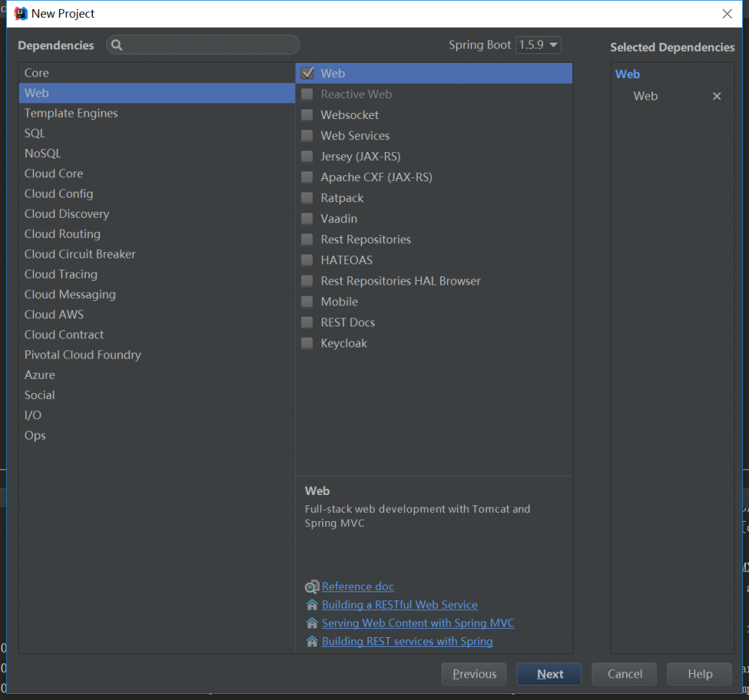Select Pivotal Cloud Foundry category

click(x=157, y=355)
